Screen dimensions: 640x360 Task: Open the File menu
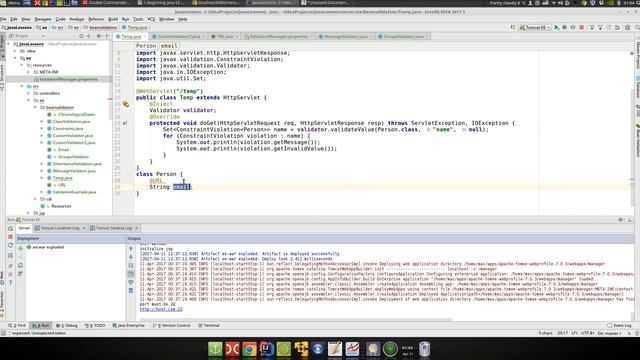(x=3, y=19)
